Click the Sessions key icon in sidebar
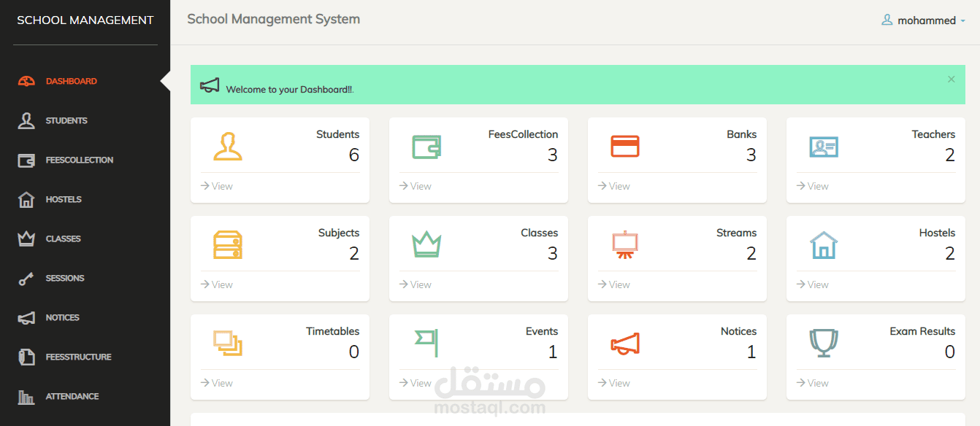980x426 pixels. coord(26,279)
